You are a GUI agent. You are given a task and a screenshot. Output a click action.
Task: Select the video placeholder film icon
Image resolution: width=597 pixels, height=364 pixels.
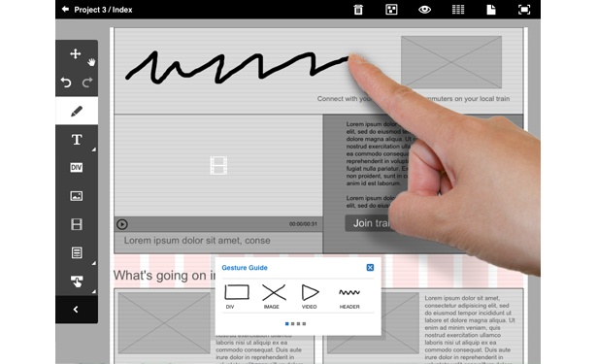(218, 166)
